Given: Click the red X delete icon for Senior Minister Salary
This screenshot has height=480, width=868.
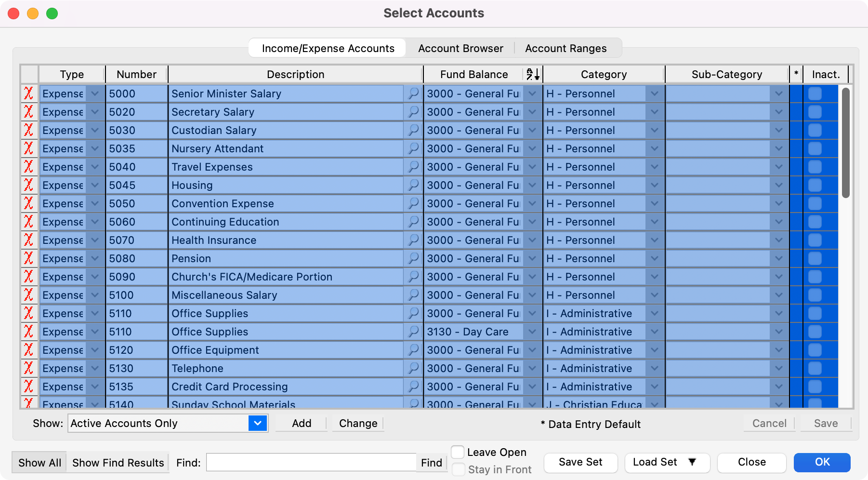Looking at the screenshot, I should [x=29, y=93].
